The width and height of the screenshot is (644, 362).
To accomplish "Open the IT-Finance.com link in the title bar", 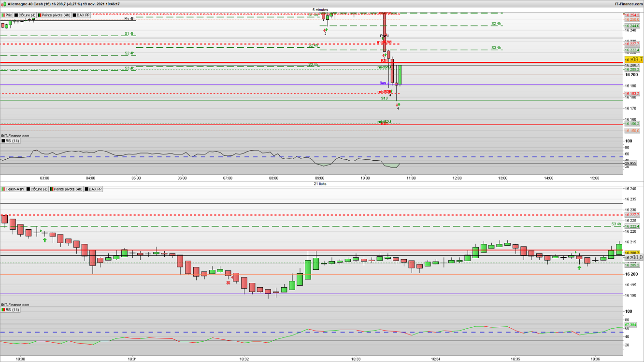I will (x=628, y=4).
